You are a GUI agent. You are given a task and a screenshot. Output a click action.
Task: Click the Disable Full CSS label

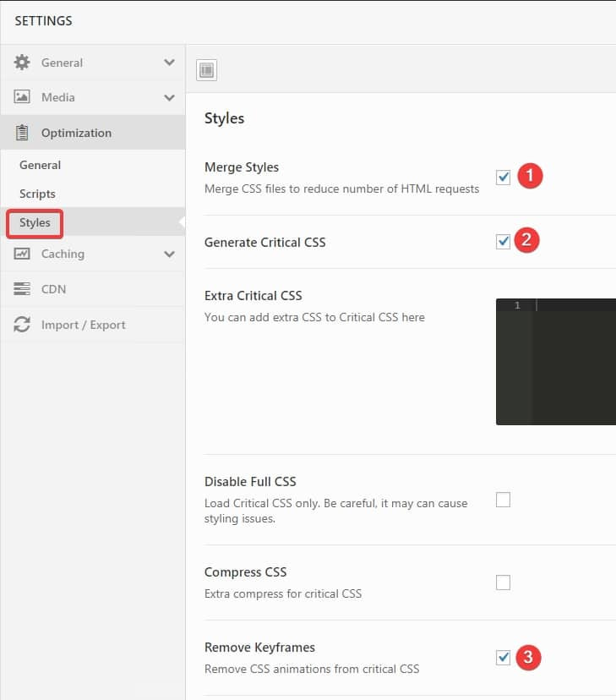(250, 481)
